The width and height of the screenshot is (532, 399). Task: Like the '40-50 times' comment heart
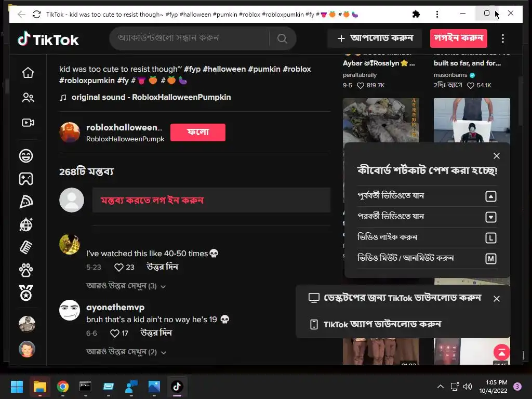[x=119, y=268]
